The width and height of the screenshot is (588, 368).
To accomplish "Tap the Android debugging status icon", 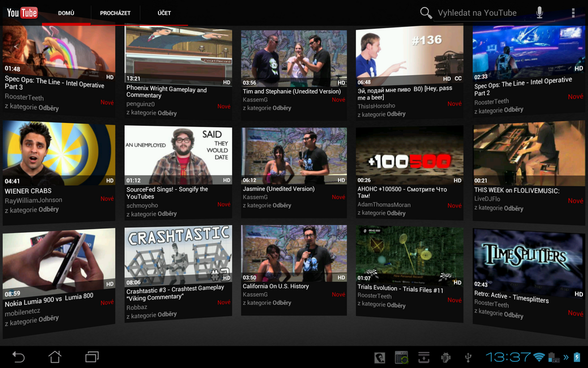I will pyautogui.click(x=445, y=356).
